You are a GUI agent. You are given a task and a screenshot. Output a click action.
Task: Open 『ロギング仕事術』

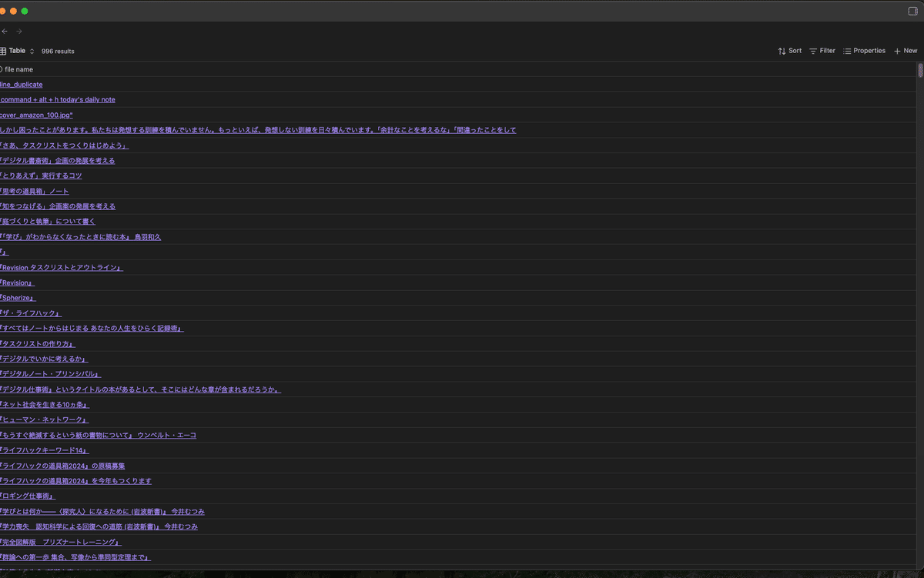(28, 496)
